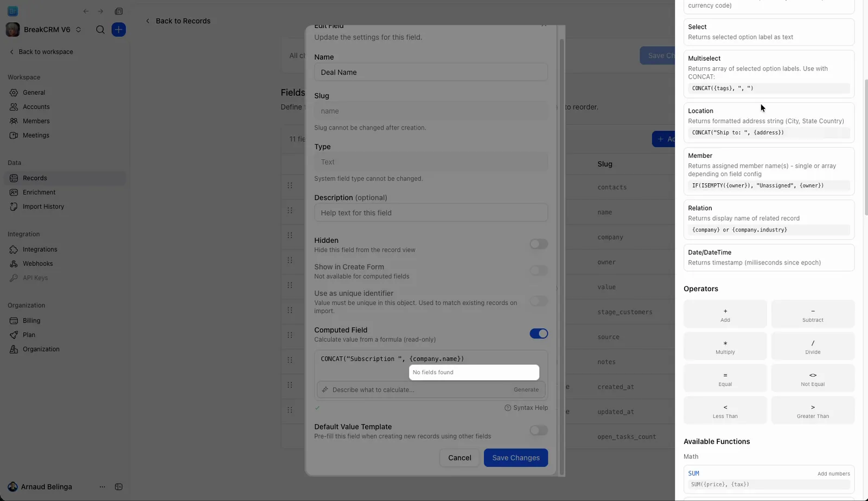Click the Import History icon
This screenshot has height=501, width=868.
coord(14,207)
